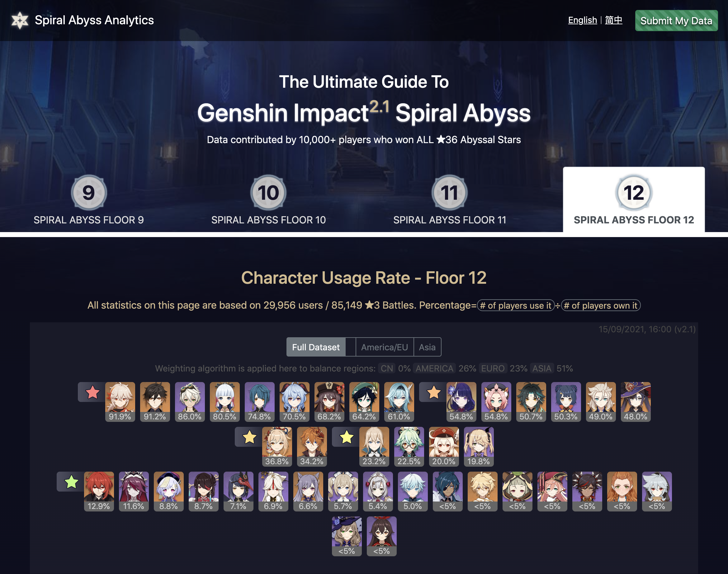Screen dimensions: 728x574
Task: Click the Spiral Abyss Analytics site title
Action: click(94, 20)
